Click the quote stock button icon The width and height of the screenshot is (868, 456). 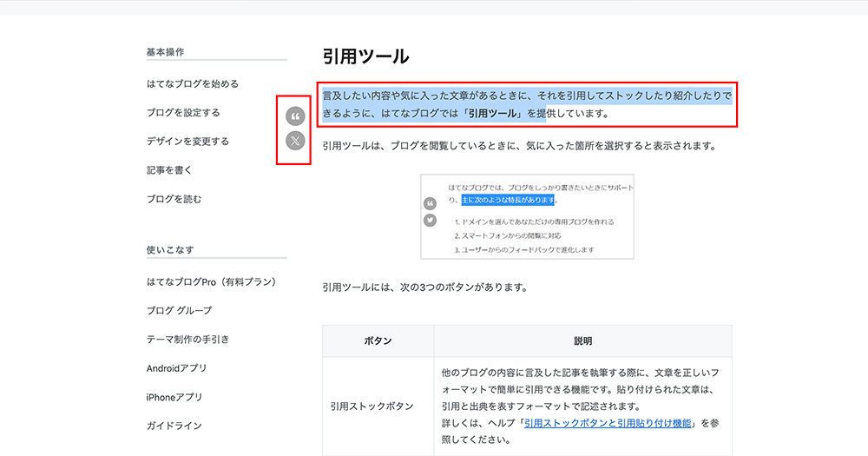pos(296,116)
